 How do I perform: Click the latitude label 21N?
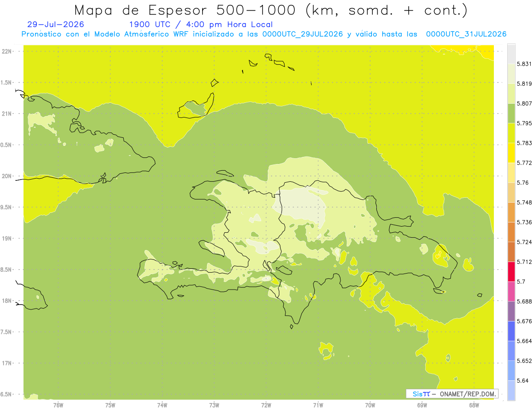[x=8, y=114]
